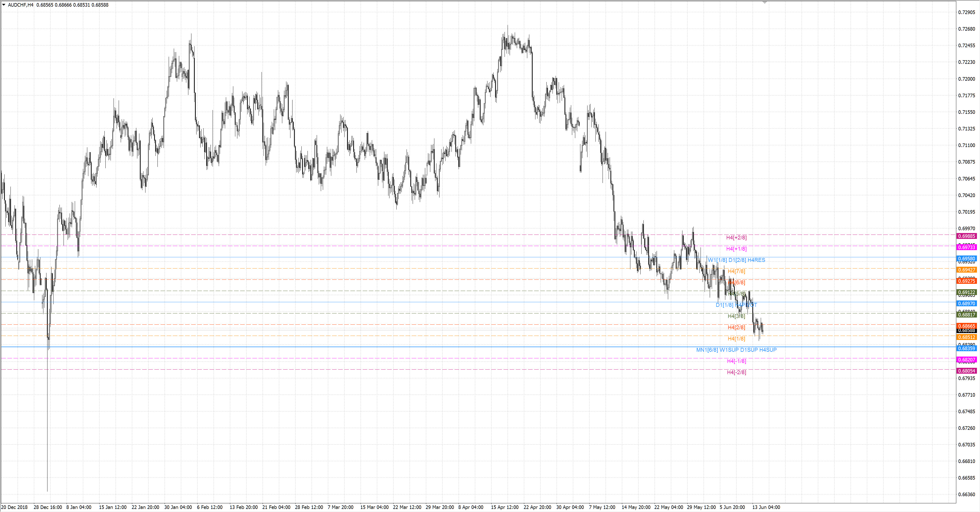Click the H4[-2/8] level label
The image size is (980, 512).
pos(736,372)
